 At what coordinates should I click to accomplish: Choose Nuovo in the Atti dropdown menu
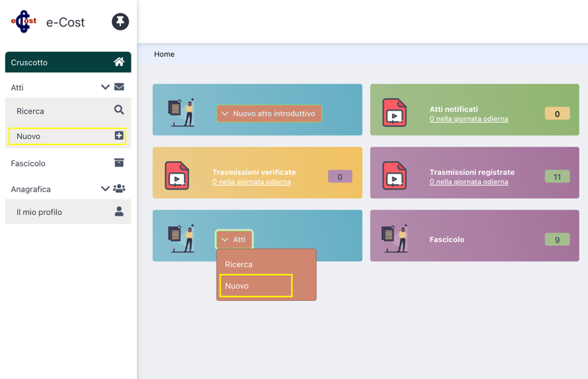255,286
